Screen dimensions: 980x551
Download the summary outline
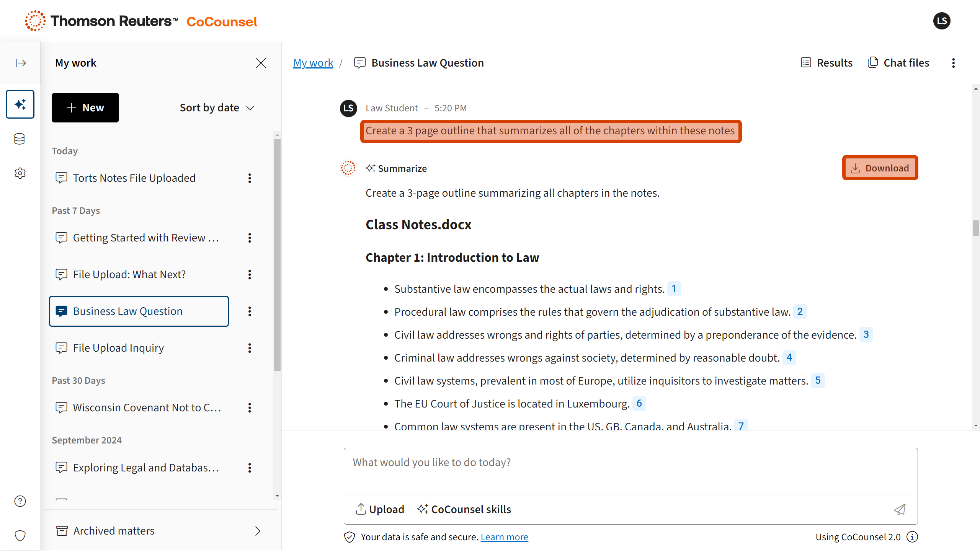click(880, 168)
